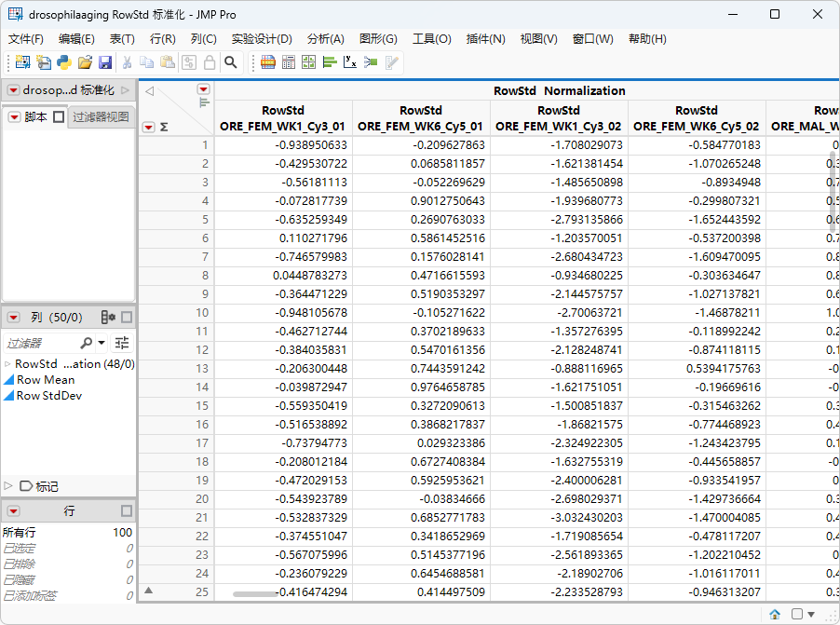Click column filter options sliders icon
This screenshot has width=840, height=625.
tap(122, 343)
